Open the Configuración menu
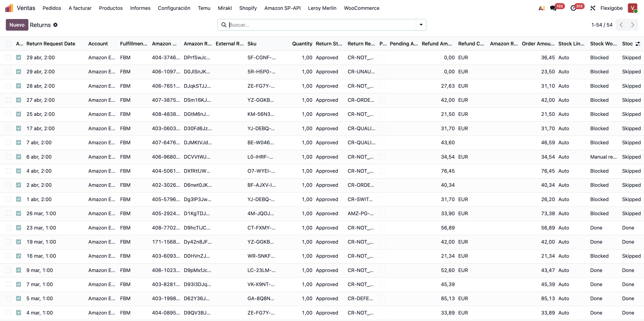The height and width of the screenshot is (321, 644). click(174, 8)
